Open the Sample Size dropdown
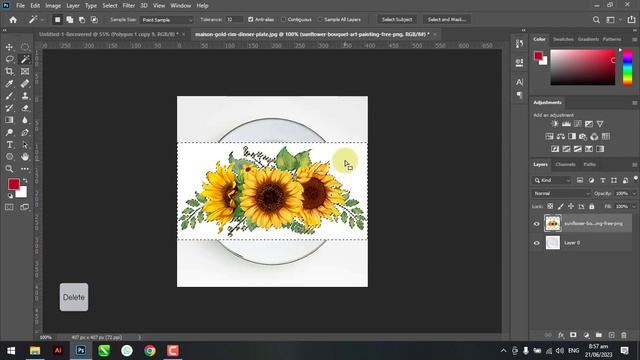Screen dimensions: 640x360 166,20
